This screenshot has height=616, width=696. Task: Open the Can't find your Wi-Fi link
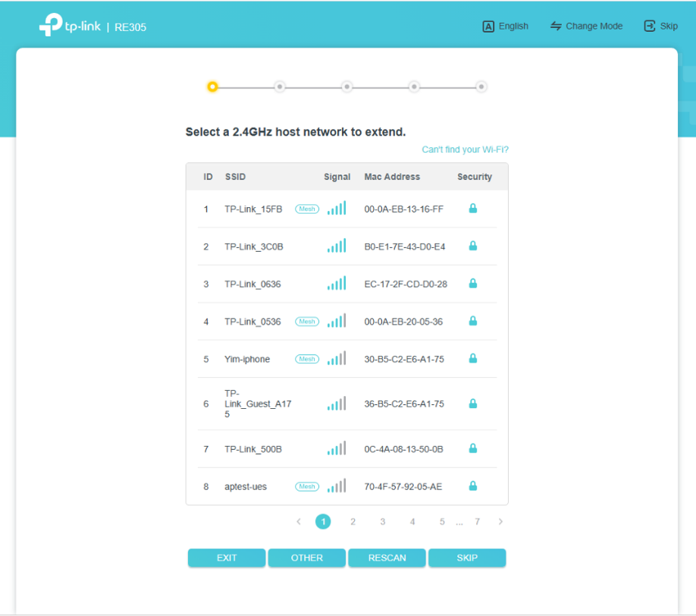pyautogui.click(x=465, y=149)
